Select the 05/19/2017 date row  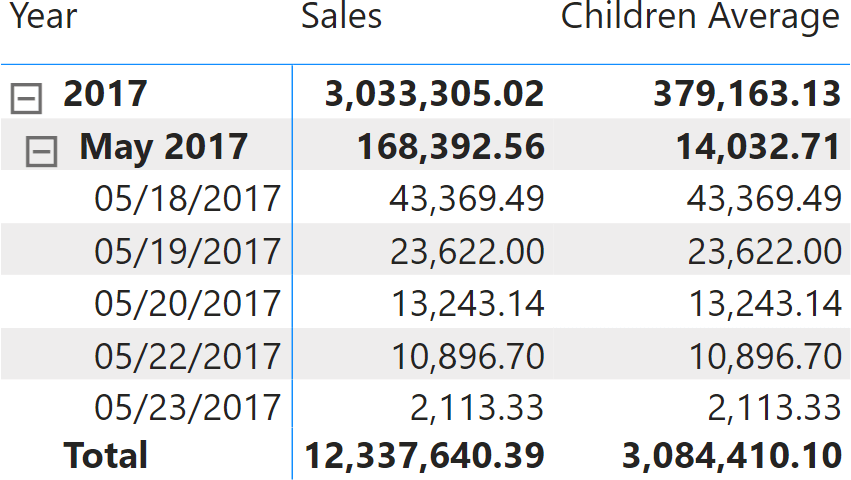click(187, 250)
